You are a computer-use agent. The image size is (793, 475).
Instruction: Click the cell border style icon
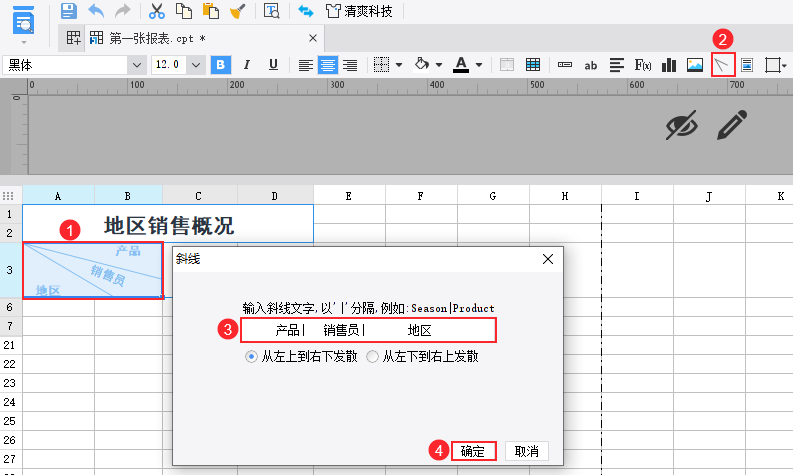[x=381, y=65]
